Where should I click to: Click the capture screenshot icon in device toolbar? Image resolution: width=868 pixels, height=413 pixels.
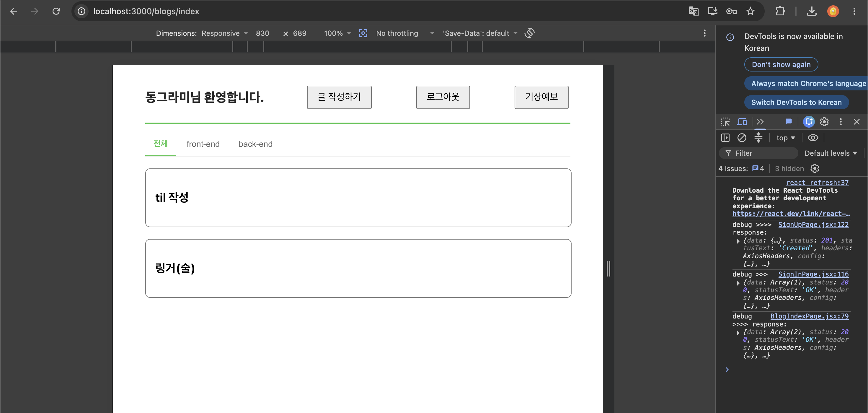point(363,33)
